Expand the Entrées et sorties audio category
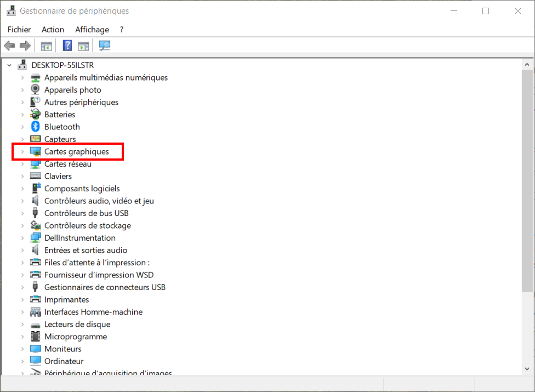The width and height of the screenshot is (535, 392). [x=22, y=250]
